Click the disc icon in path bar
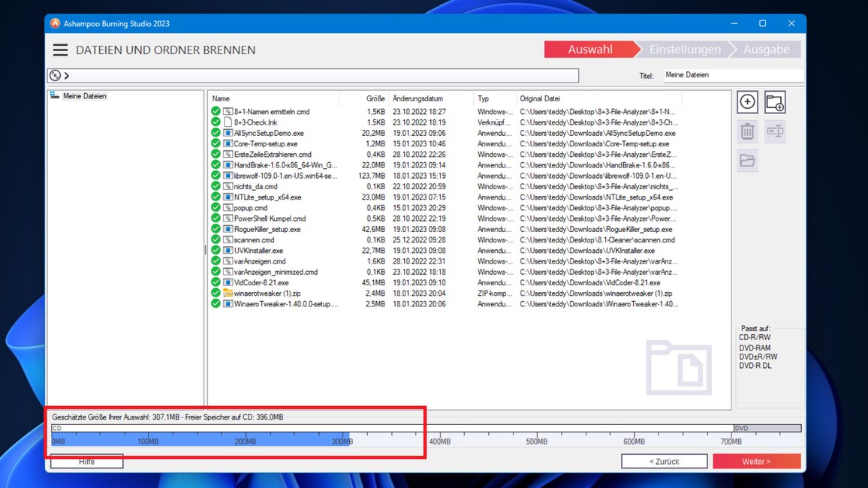The image size is (868, 488). [54, 75]
